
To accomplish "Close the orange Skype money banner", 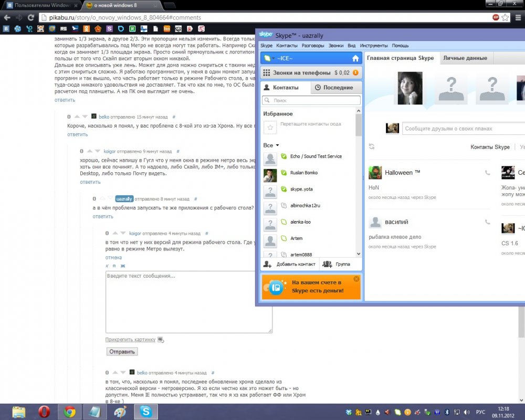I will click(356, 279).
